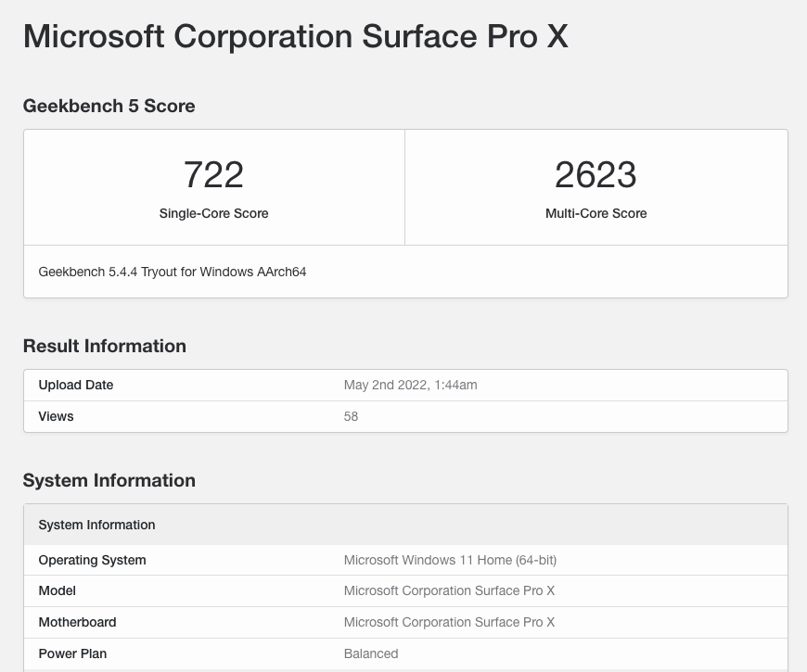The image size is (807, 672).
Task: Click the Model row label
Action: 57,590
